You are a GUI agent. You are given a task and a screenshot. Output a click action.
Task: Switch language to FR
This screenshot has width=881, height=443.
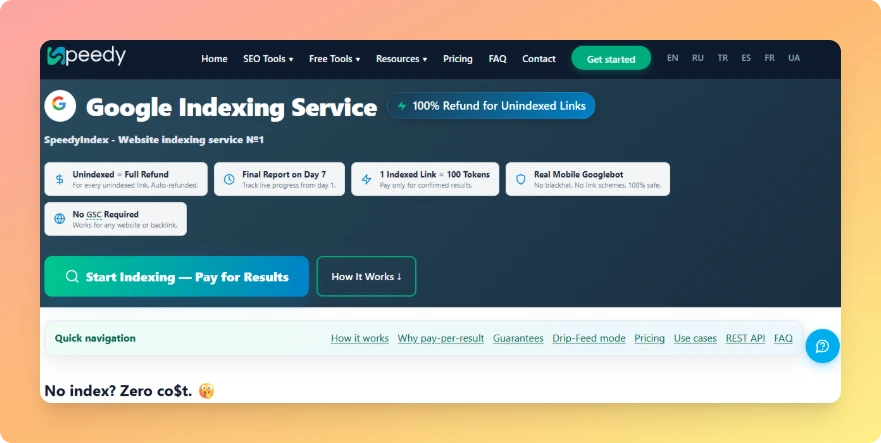tap(769, 58)
